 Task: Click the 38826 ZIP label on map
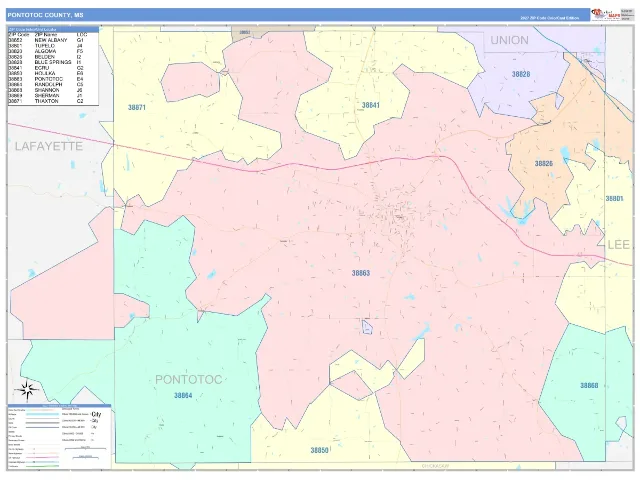pos(544,164)
